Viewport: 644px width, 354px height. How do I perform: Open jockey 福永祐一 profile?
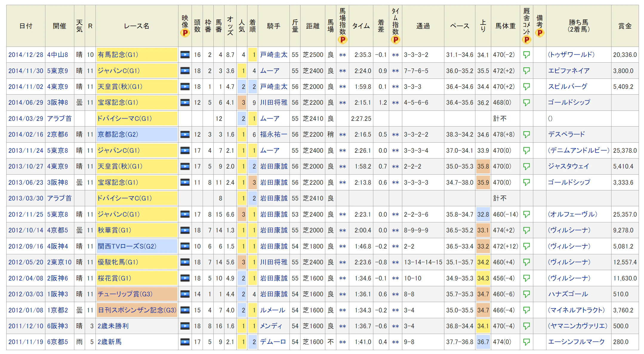[274, 135]
